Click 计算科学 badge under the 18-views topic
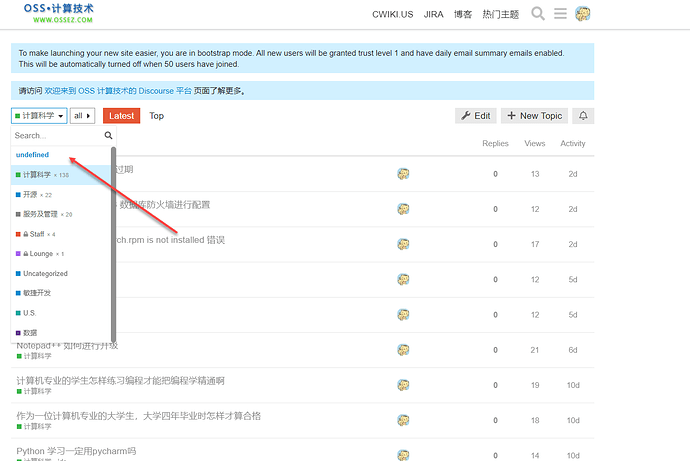Screen dimensions: 690x461 (34, 426)
